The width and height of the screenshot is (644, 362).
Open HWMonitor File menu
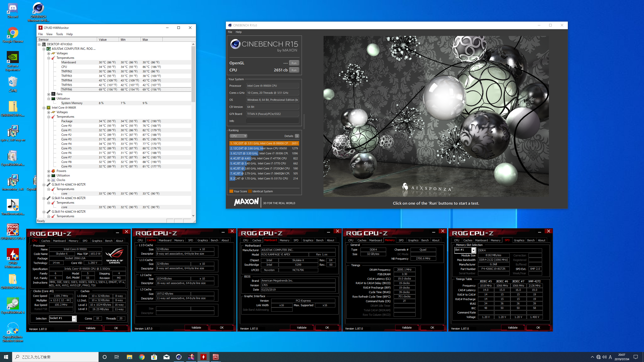[41, 34]
